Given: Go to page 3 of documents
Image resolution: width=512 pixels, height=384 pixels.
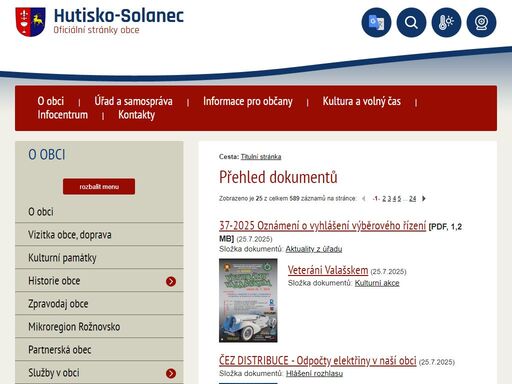Looking at the screenshot, I should tap(389, 199).
